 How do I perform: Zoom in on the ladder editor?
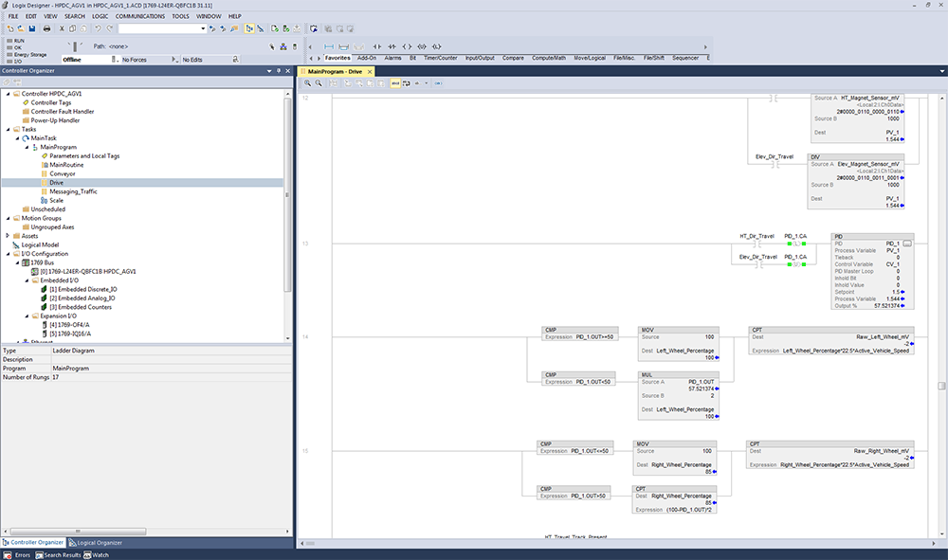308,83
